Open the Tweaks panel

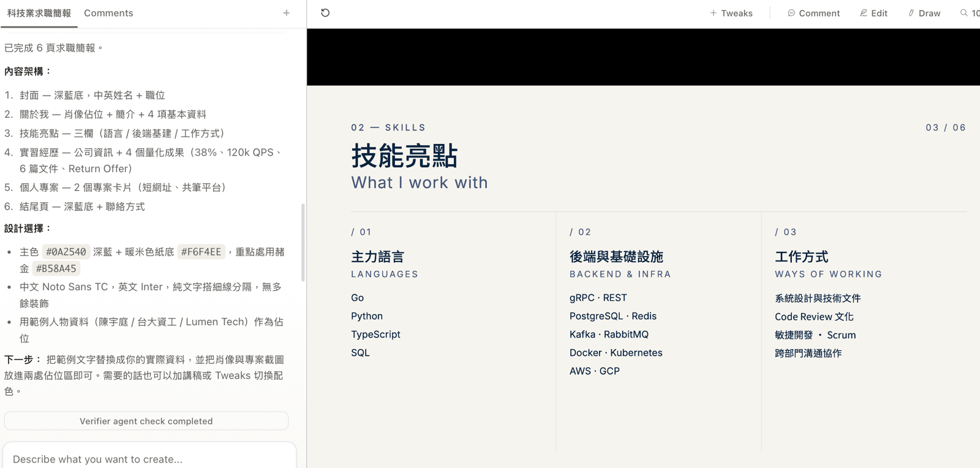point(731,13)
